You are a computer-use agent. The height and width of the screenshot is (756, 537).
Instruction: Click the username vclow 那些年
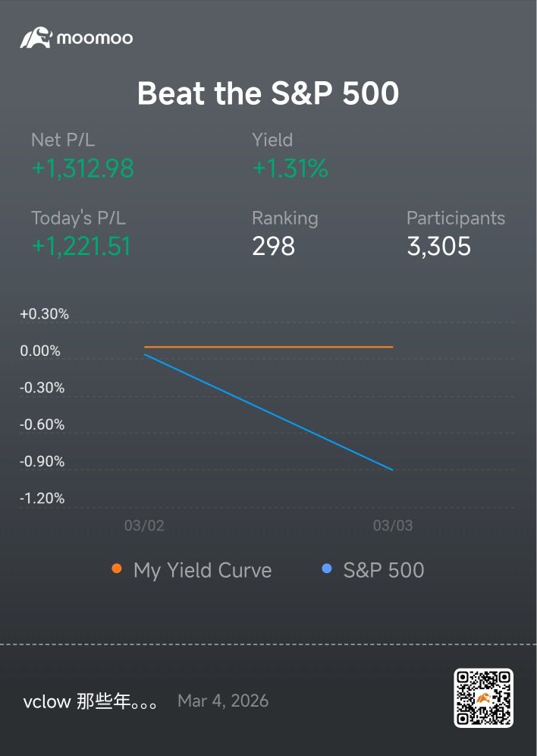(90, 701)
